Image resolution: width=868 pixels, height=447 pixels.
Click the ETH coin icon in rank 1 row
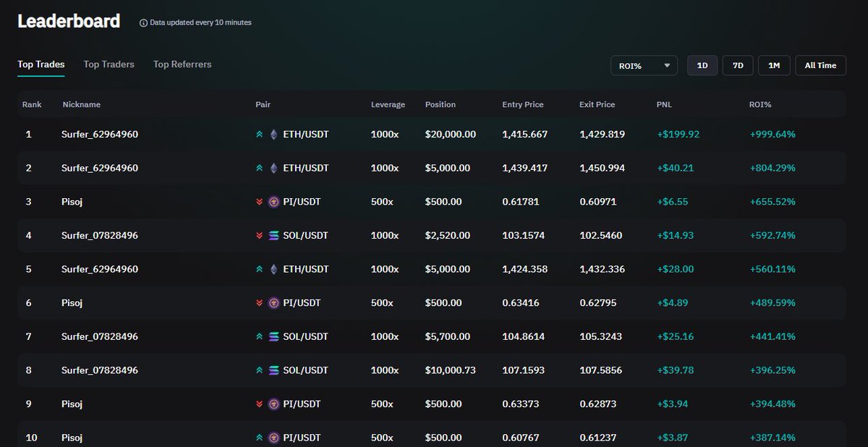coord(273,135)
